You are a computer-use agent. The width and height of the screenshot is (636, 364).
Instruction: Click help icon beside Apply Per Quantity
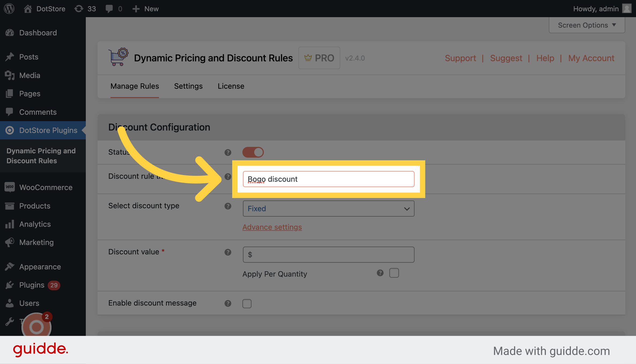pyautogui.click(x=380, y=273)
